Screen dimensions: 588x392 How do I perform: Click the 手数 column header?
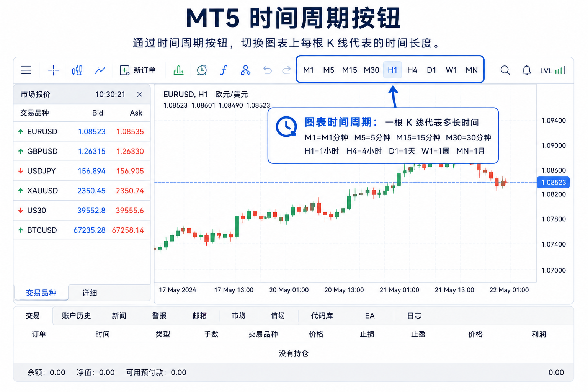(x=211, y=335)
